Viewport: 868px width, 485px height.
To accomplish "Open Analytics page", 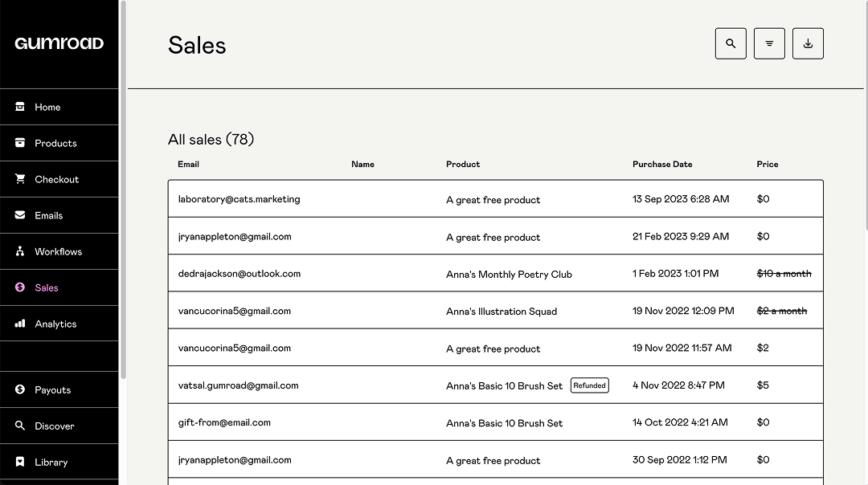I will coord(59,324).
